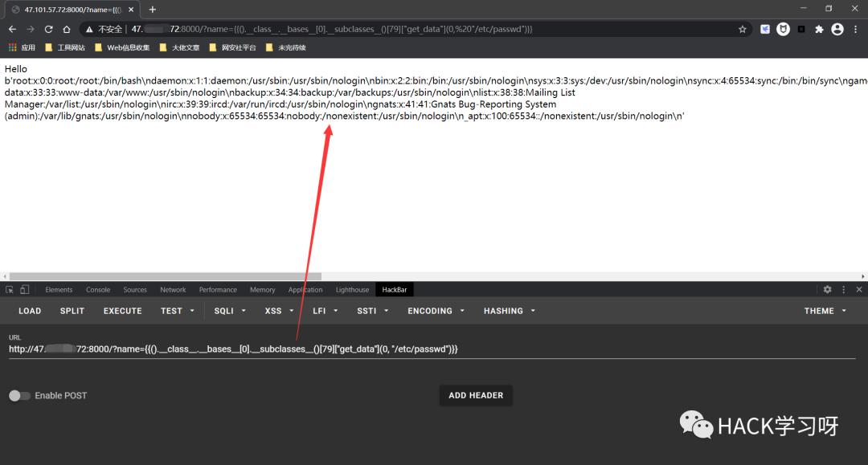The width and height of the screenshot is (868, 465).
Task: Click the ADD HEADER button
Action: tap(476, 395)
